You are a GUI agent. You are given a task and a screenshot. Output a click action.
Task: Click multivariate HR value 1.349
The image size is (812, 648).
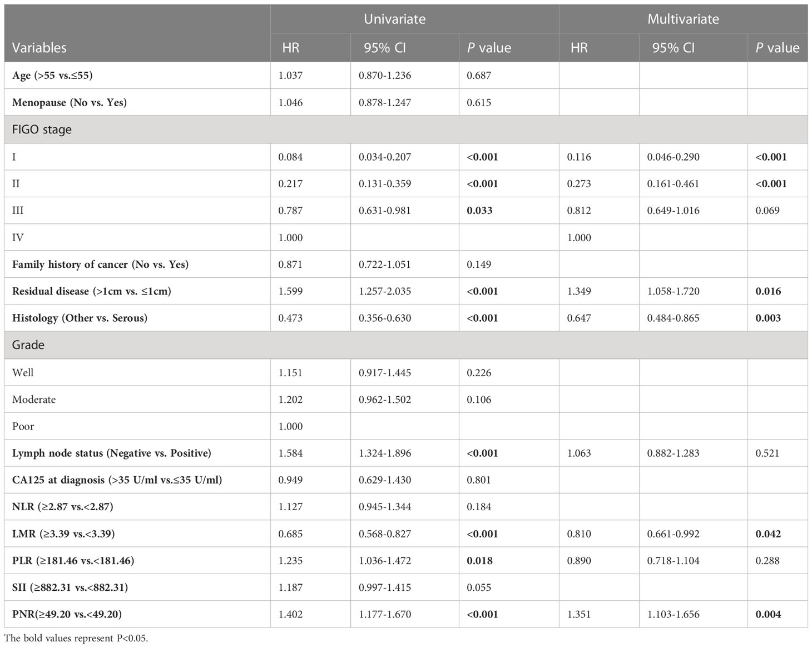579,291
